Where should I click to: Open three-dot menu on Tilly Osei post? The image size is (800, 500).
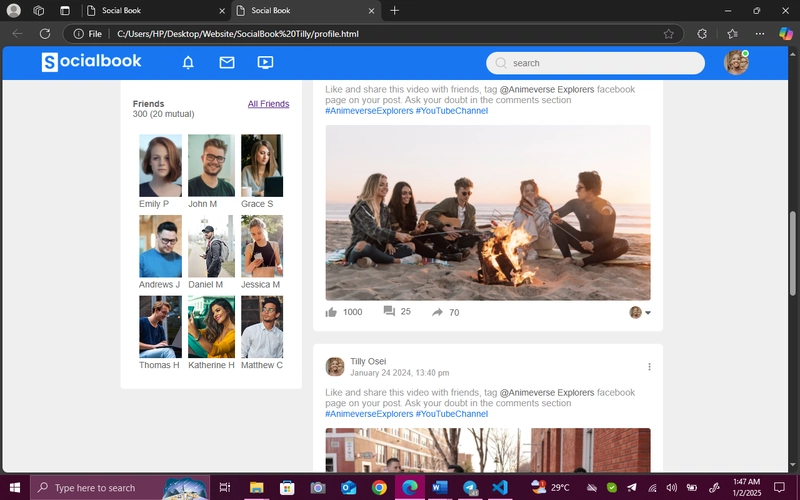point(649,367)
